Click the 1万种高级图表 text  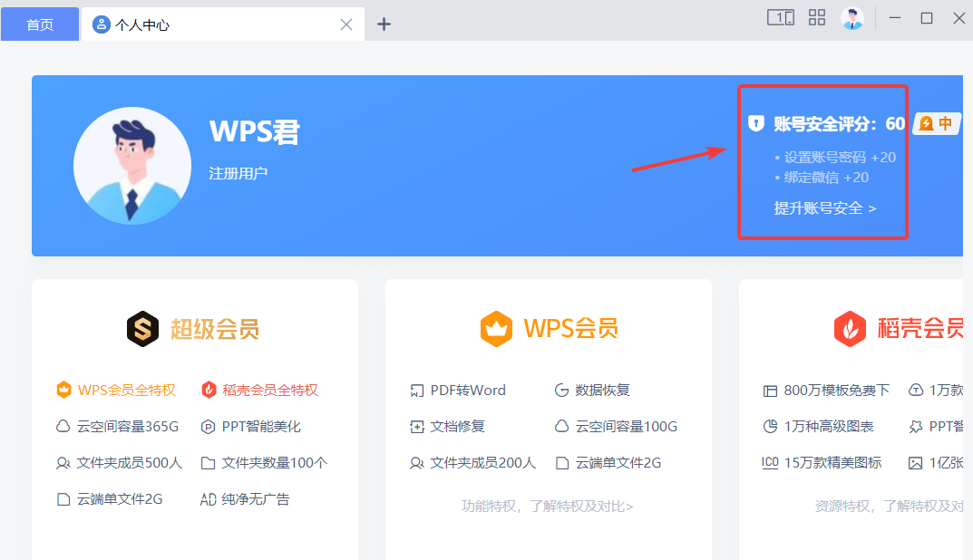(x=829, y=427)
